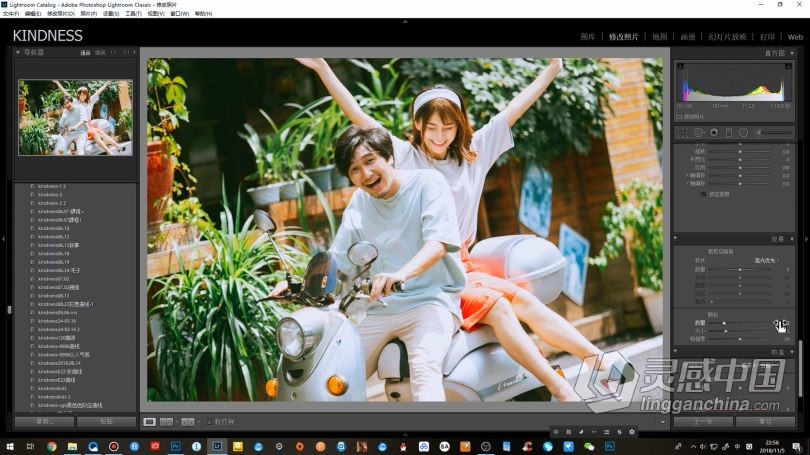Switch to loupe view mode icon
The image size is (810, 455).
click(x=150, y=422)
